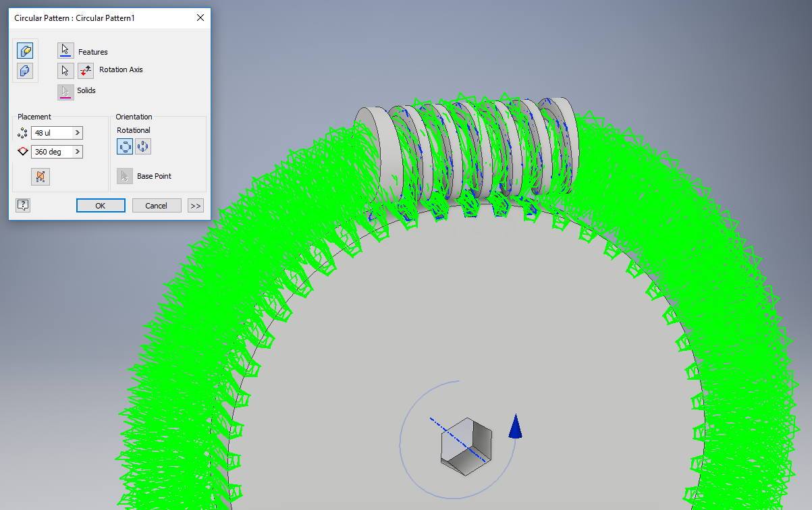812x510 pixels.
Task: Flip the rotation axis direction
Action: point(86,70)
